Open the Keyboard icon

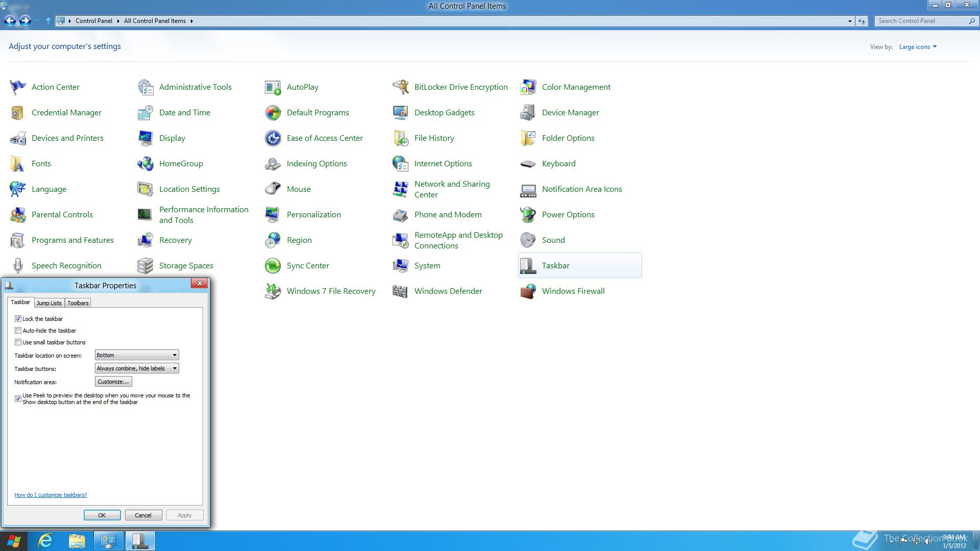point(528,164)
